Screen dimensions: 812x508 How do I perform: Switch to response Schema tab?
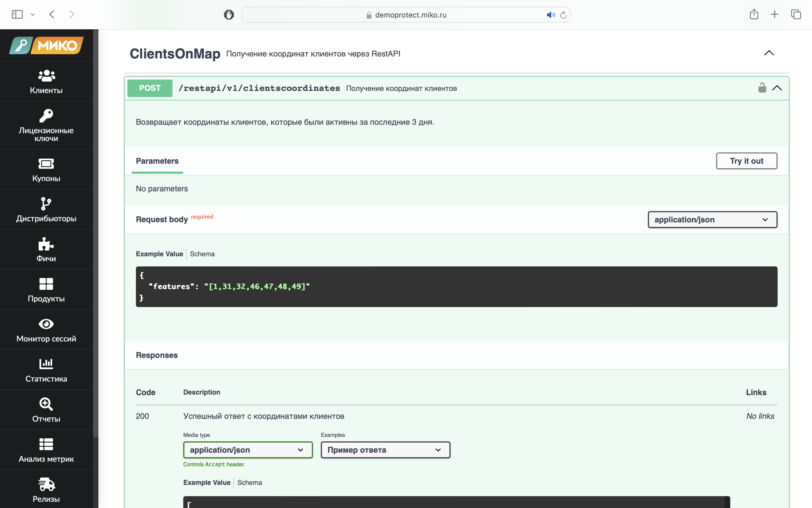[250, 483]
